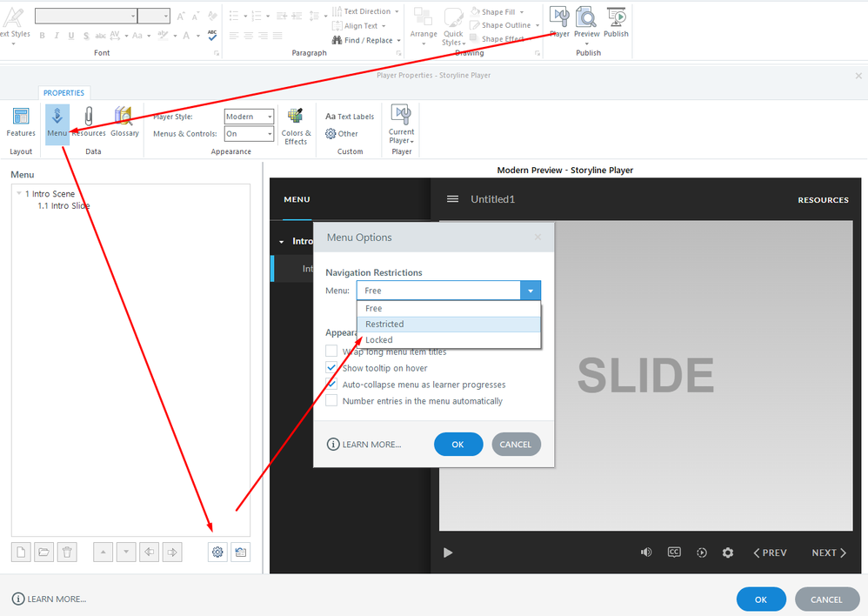Open the font name combo box
868x616 pixels.
86,16
